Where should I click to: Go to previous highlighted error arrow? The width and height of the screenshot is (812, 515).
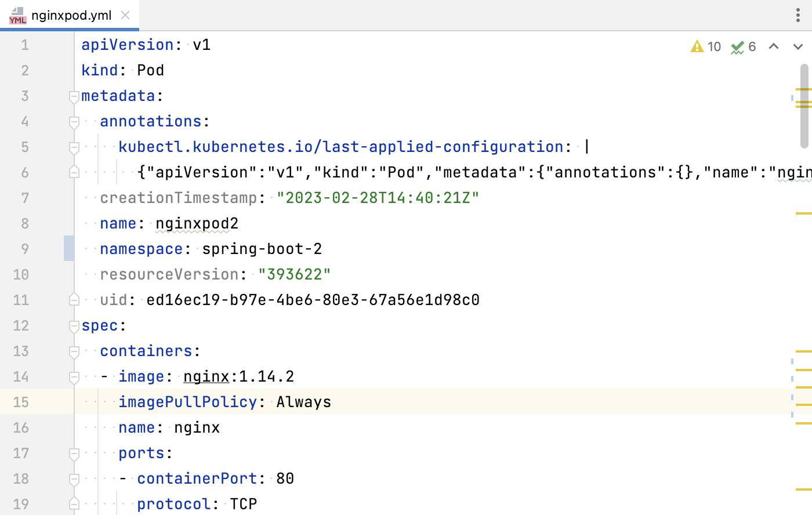pos(774,46)
